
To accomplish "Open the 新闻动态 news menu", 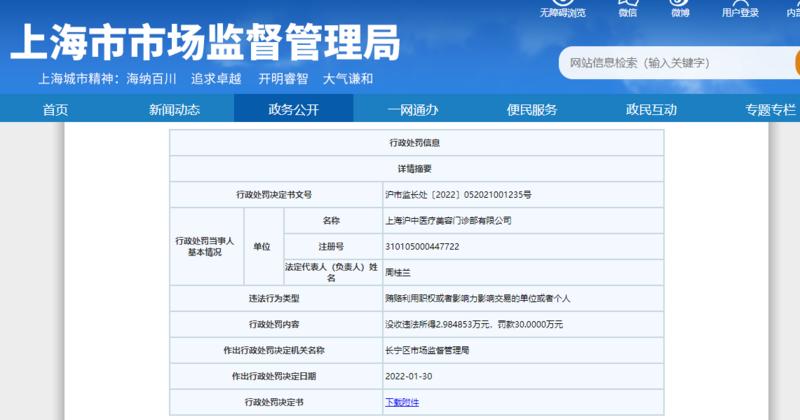I will pyautogui.click(x=174, y=109).
